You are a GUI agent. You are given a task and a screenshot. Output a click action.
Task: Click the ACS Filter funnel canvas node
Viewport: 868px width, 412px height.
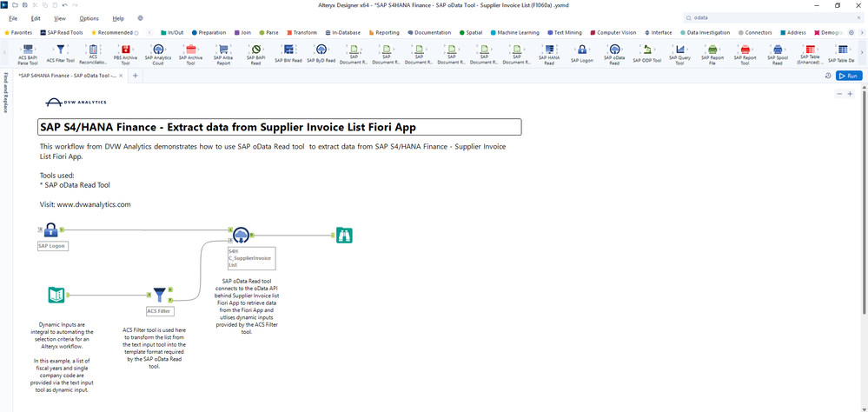[159, 294]
